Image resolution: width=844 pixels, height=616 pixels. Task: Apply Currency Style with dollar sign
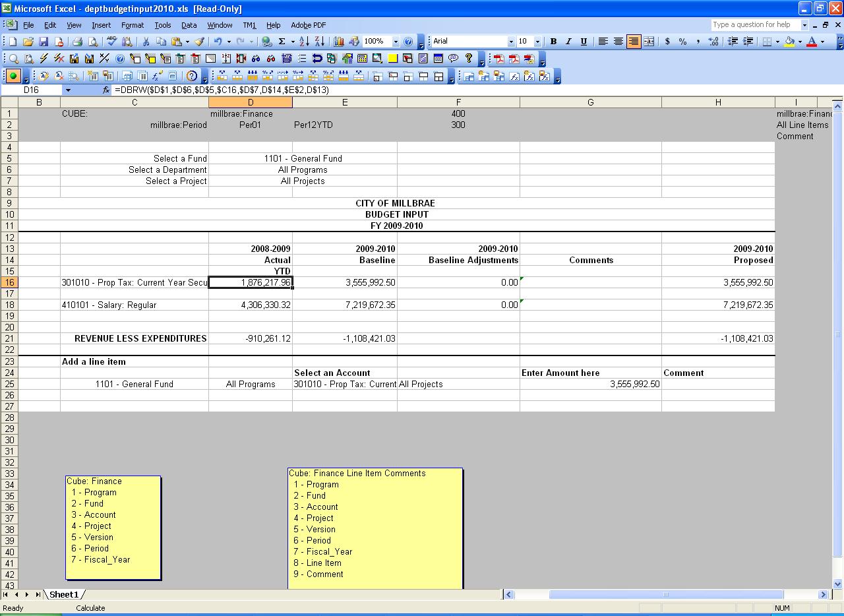667,42
